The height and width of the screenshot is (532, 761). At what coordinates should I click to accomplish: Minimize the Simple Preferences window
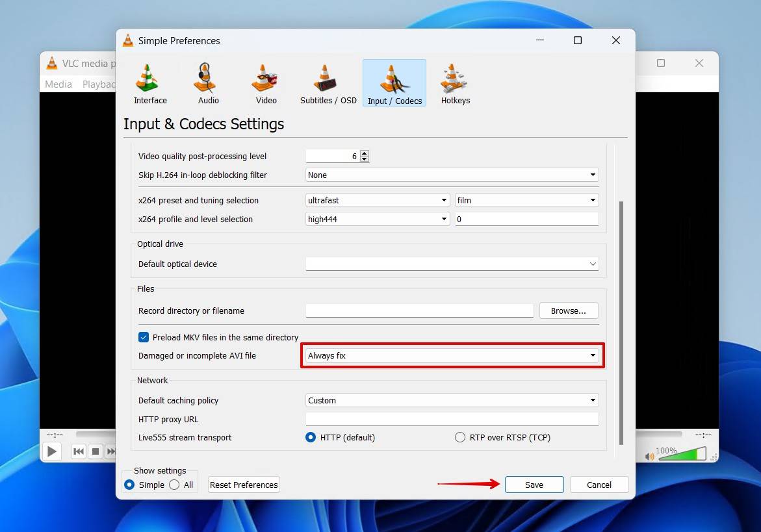click(539, 41)
